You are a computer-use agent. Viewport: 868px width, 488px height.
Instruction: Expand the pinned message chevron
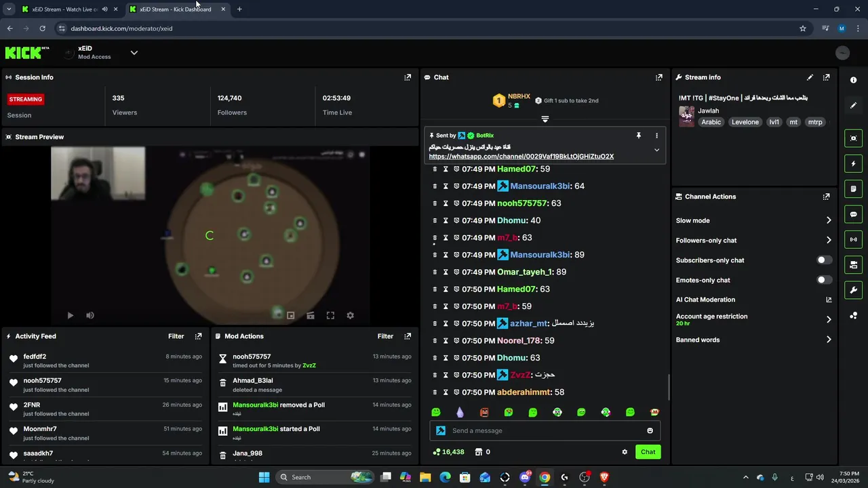656,150
